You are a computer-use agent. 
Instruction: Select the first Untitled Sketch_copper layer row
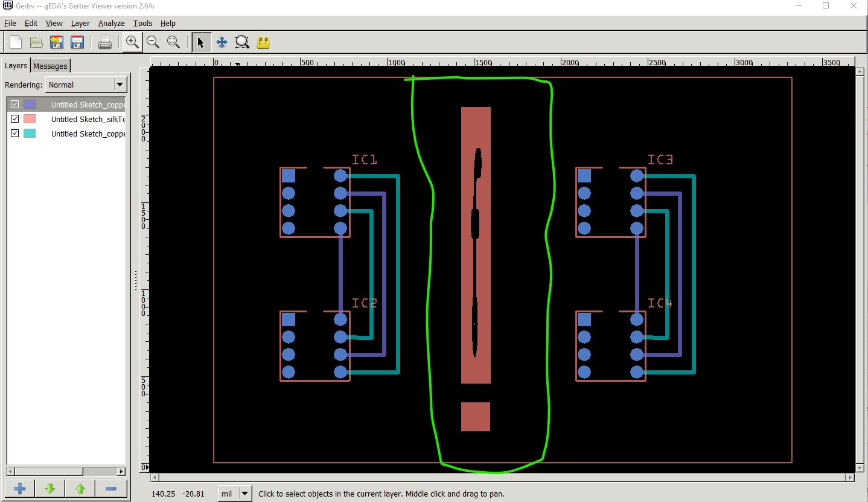pos(66,105)
